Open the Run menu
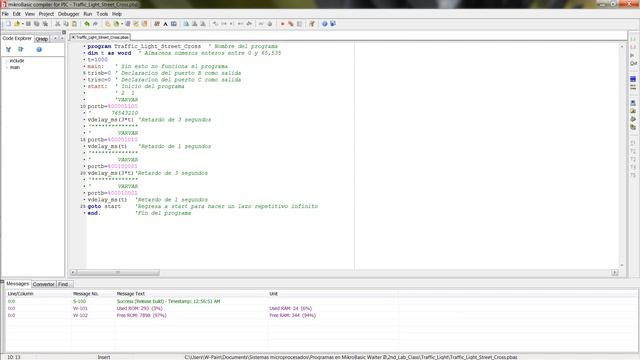The width and height of the screenshot is (640, 360). coord(87,14)
